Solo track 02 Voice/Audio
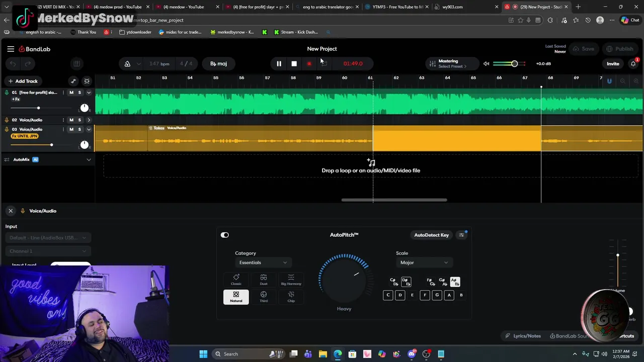 [79, 120]
